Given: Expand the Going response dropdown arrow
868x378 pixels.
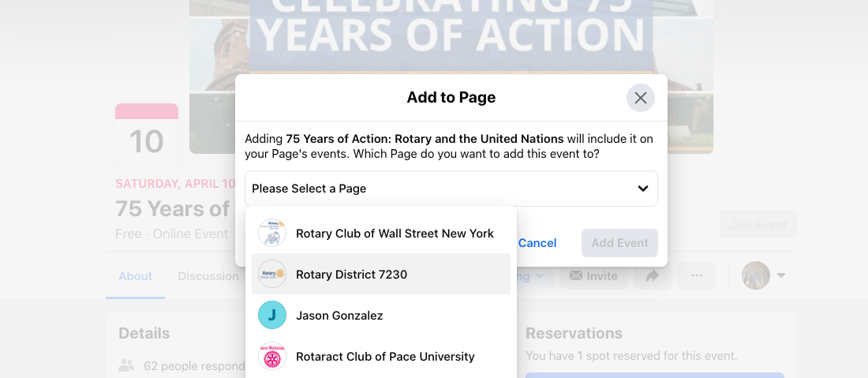Looking at the screenshot, I should [x=541, y=275].
